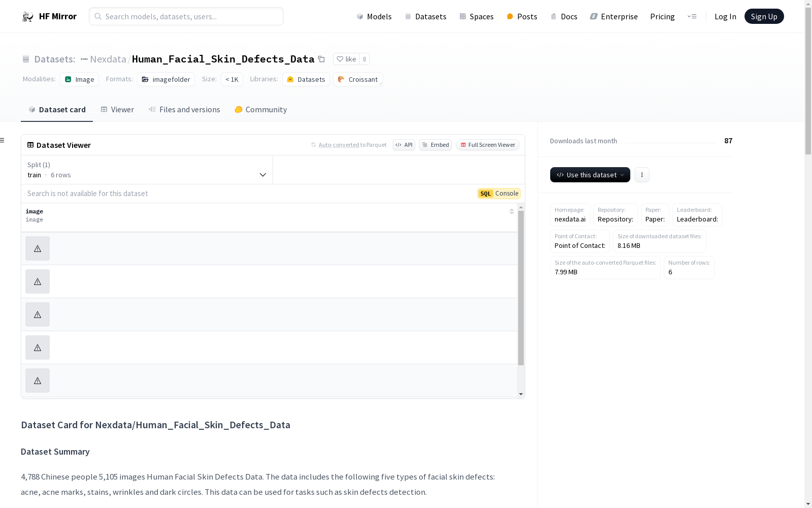Click the fifth broken image warning thumbnail
Screen dimensions: 812x508
[38, 380]
